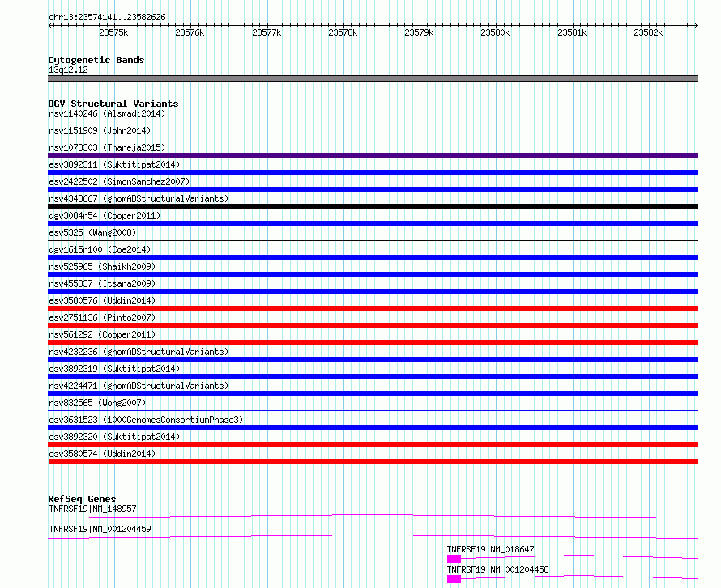721x588 pixels.
Task: Open variant dgv1615n100 (Coe2014)
Action: (100, 249)
